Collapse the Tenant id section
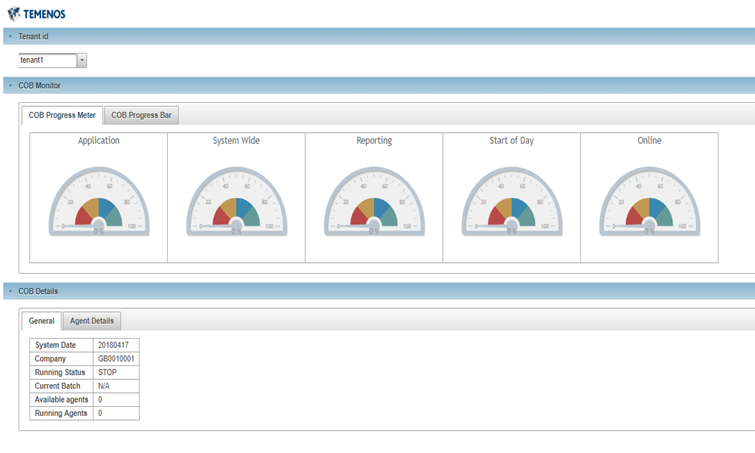 10,36
